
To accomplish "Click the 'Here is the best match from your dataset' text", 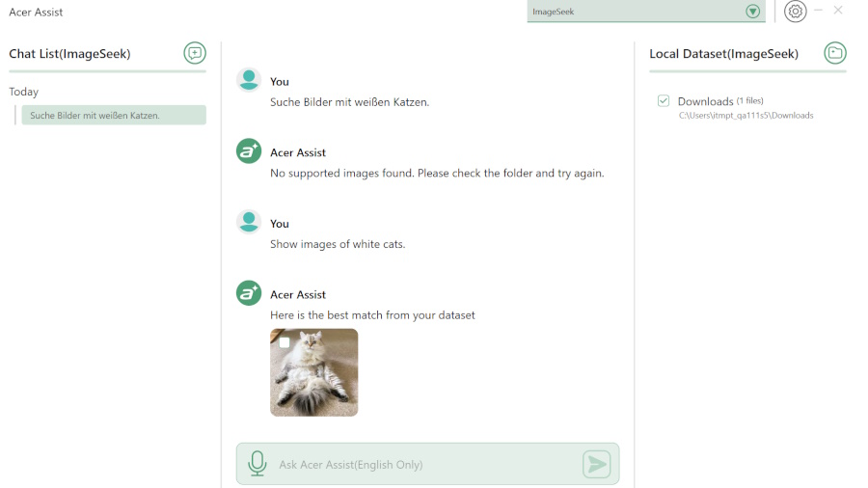I will point(372,315).
